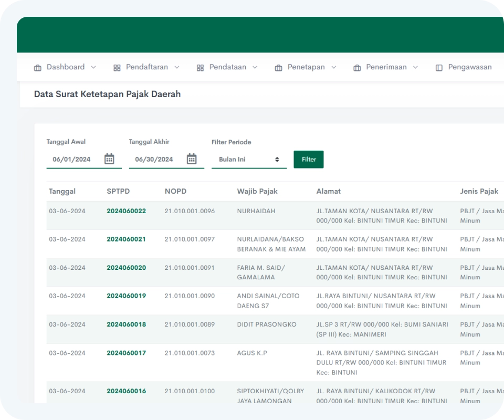The image size is (504, 420).
Task: Open SPTPD link 2024060017
Action: click(x=127, y=353)
